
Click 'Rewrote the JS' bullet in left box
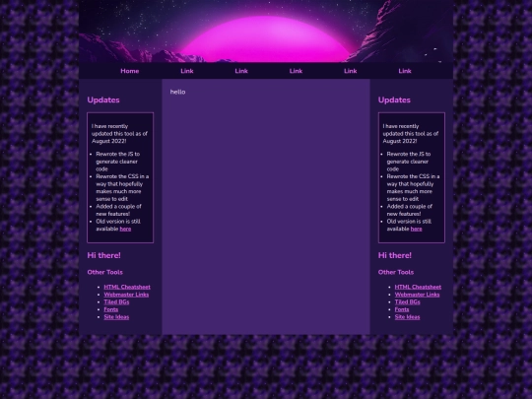[118, 162]
